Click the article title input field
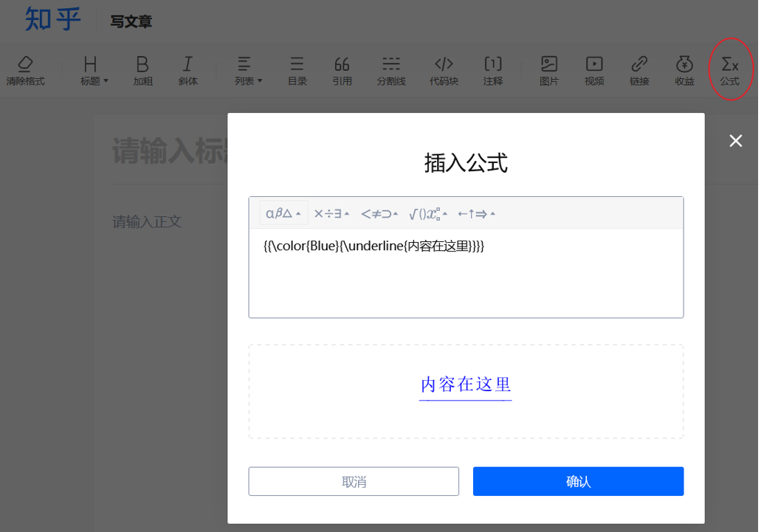 [x=170, y=151]
